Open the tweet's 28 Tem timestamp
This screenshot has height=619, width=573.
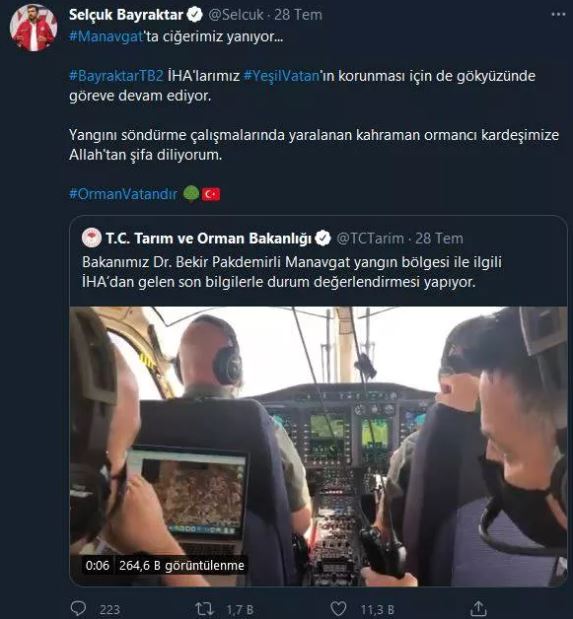(298, 15)
